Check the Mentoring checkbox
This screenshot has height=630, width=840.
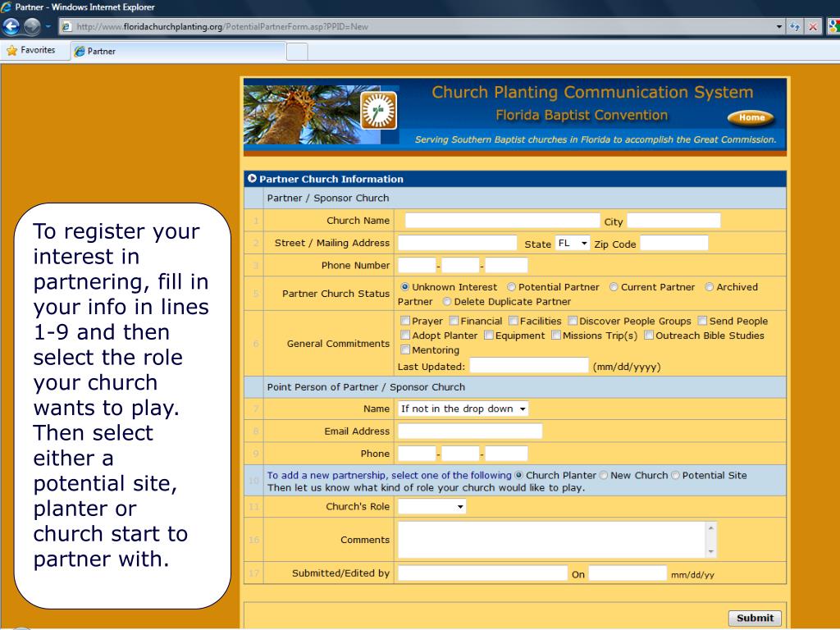pyautogui.click(x=405, y=349)
